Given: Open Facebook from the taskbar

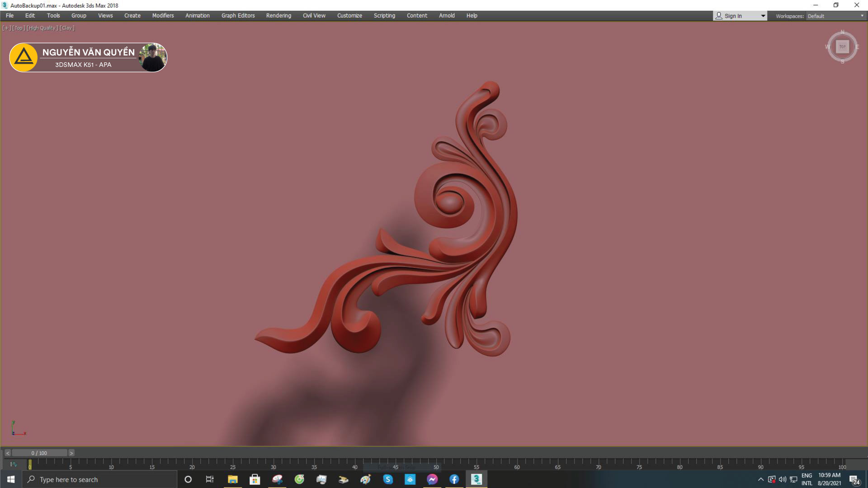Looking at the screenshot, I should pos(454,479).
